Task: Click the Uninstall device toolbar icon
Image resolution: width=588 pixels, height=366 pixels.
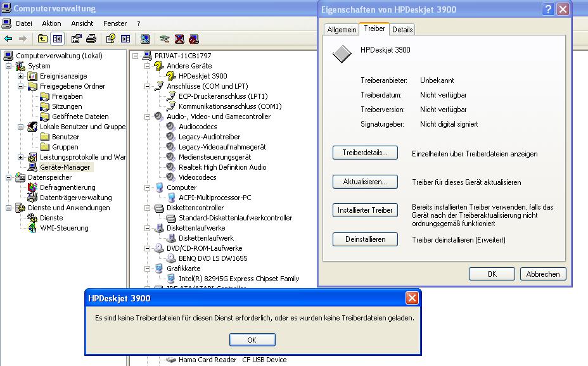Action: point(179,39)
